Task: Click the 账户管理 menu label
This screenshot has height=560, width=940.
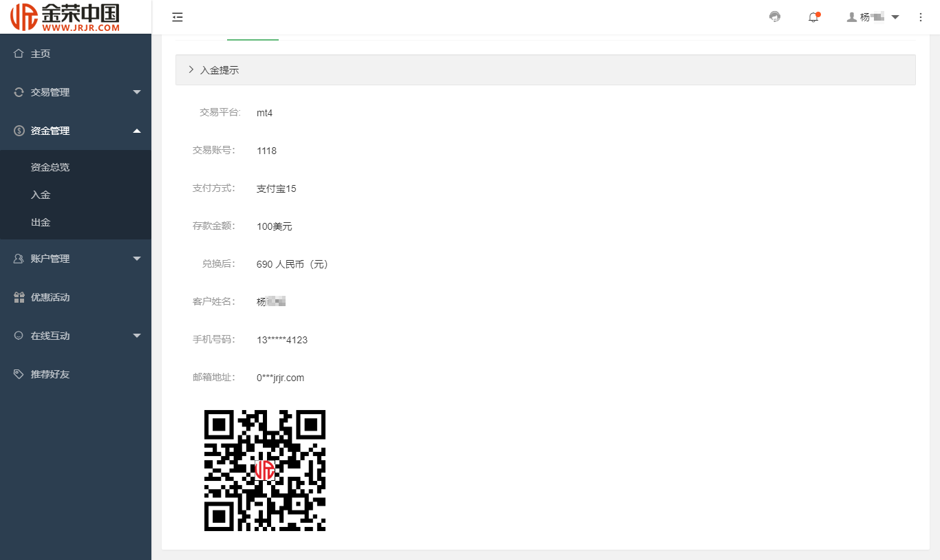Action: click(x=50, y=259)
